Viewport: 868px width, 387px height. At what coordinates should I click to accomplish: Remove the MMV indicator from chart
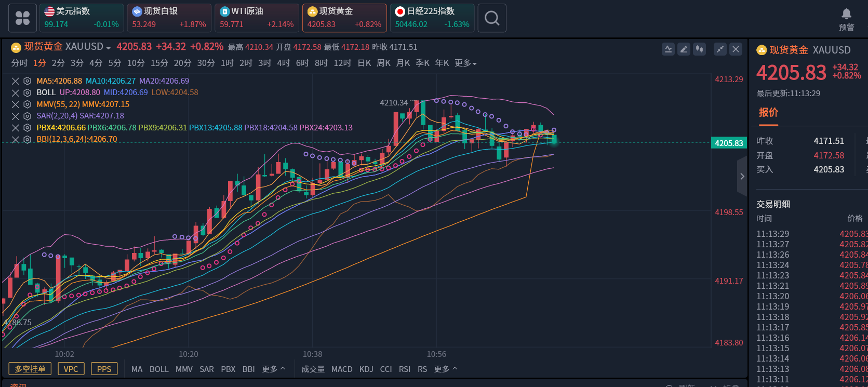pos(16,104)
